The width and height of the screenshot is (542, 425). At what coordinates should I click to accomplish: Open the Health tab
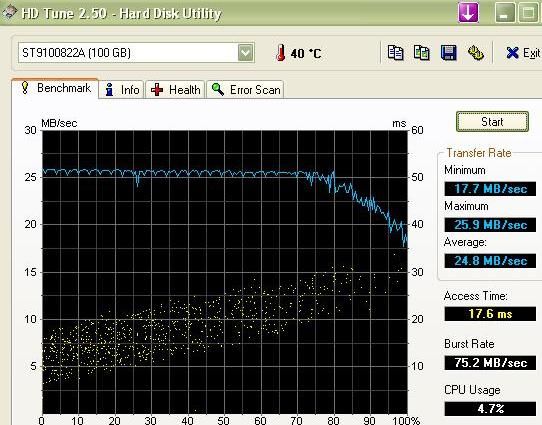click(175, 89)
